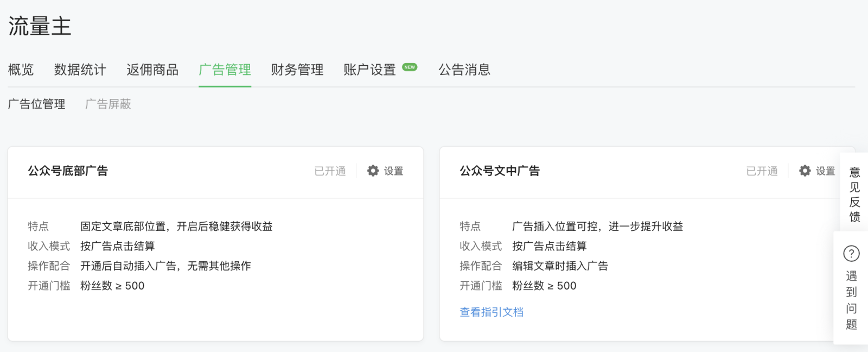
Task: Switch to the 账户设置 tab
Action: (369, 70)
